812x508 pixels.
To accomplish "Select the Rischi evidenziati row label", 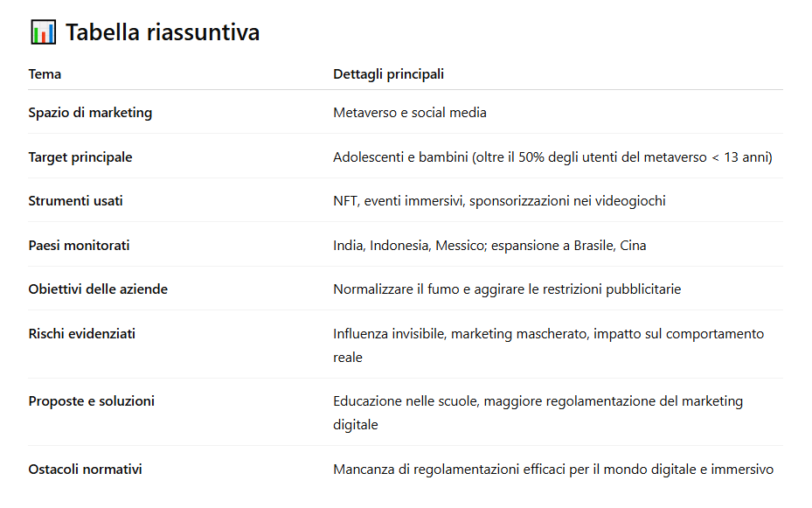I will pyautogui.click(x=82, y=333).
